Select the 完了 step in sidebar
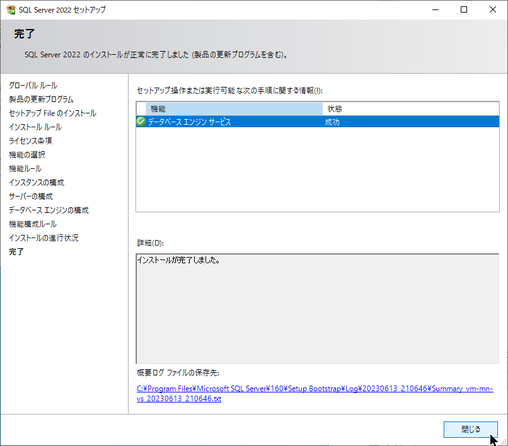The width and height of the screenshot is (508, 446). pyautogui.click(x=16, y=252)
